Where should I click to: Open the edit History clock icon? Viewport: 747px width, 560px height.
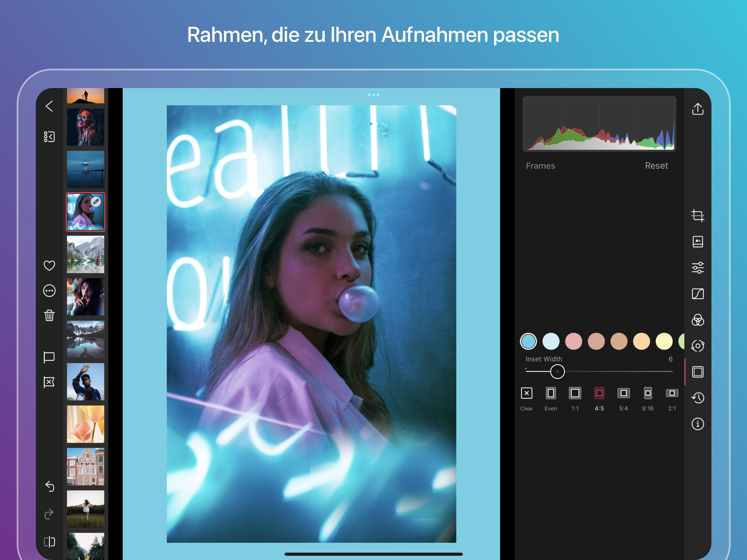coord(698,398)
